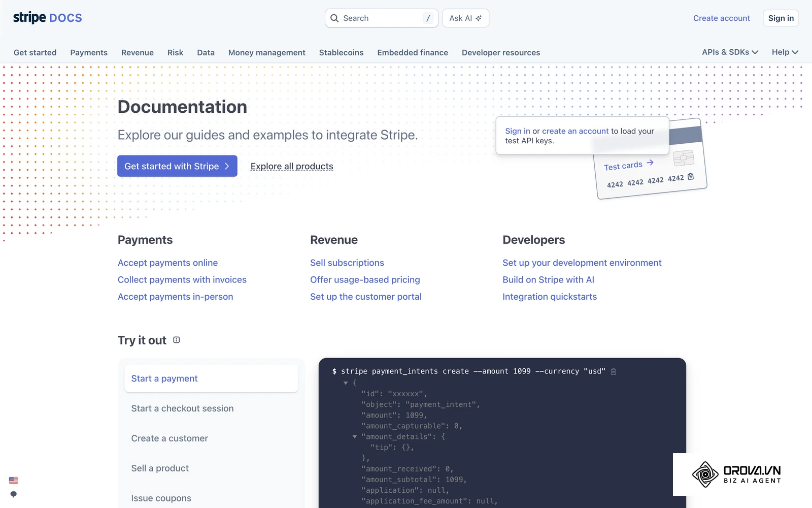Open Offer usage-based pricing link

coord(365,279)
